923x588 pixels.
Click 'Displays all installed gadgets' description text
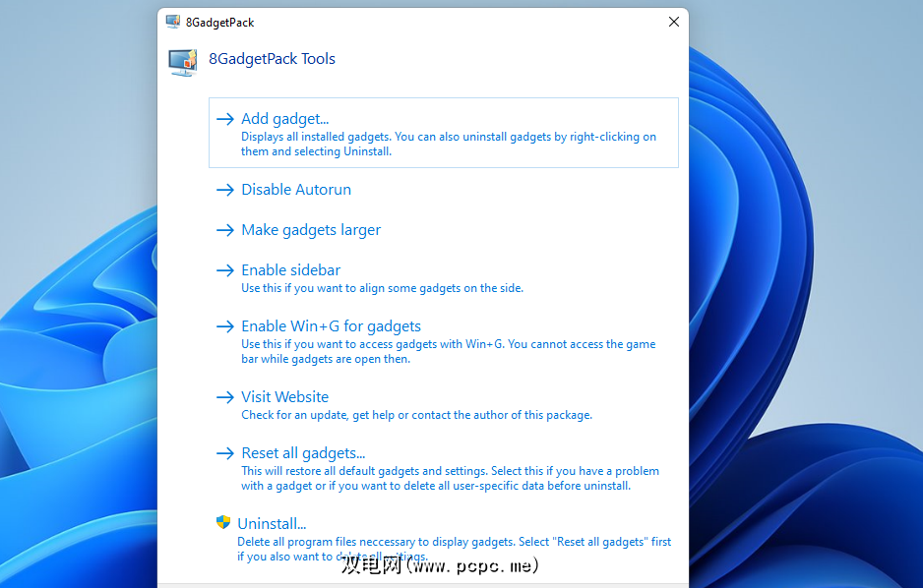click(449, 145)
